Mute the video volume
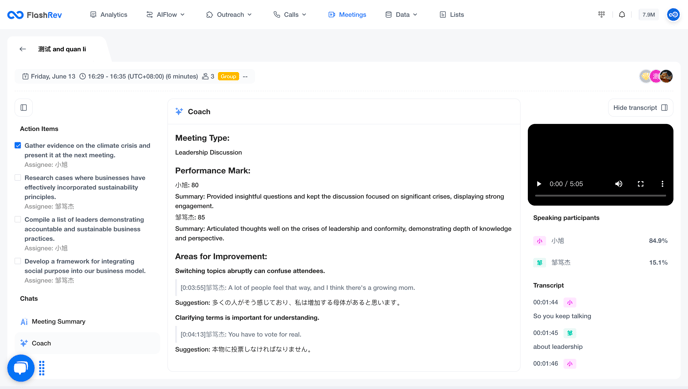The height and width of the screenshot is (389, 688). pos(619,184)
